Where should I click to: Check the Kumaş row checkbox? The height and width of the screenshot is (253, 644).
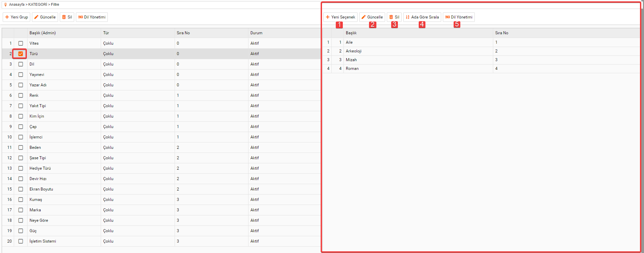click(21, 200)
